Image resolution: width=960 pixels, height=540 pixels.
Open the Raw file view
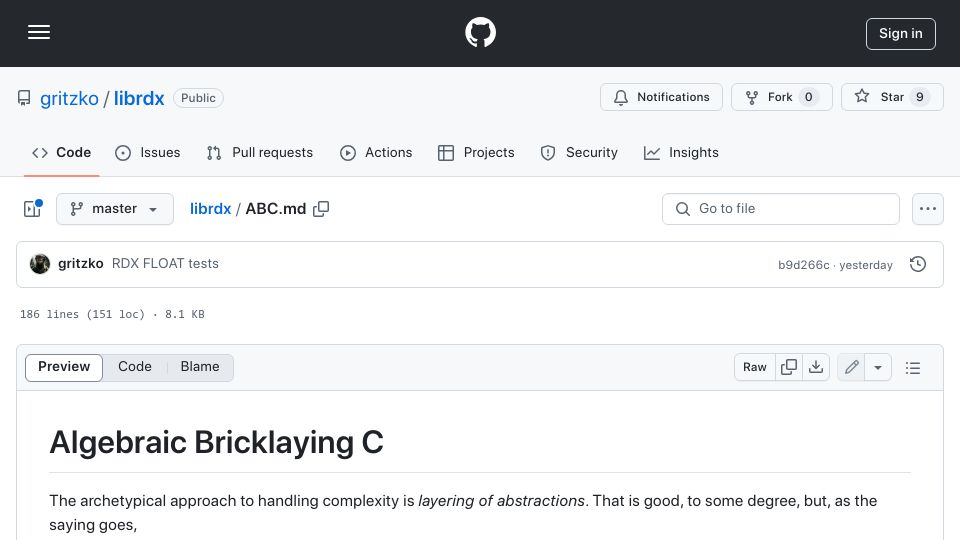pyautogui.click(x=754, y=367)
